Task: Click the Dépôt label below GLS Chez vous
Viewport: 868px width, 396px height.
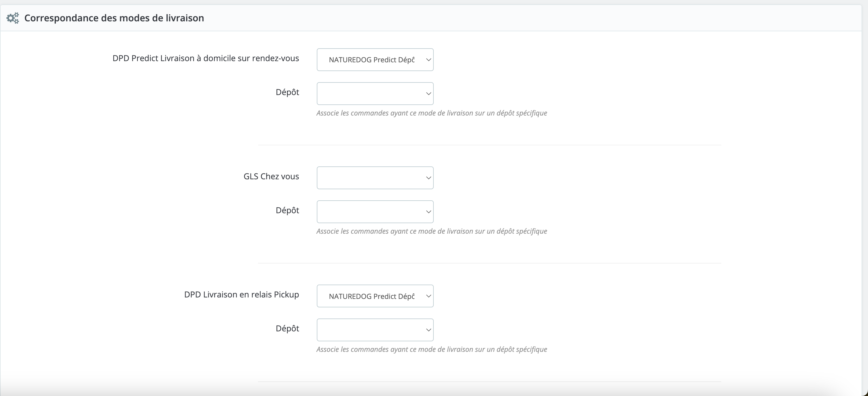Action: click(287, 210)
